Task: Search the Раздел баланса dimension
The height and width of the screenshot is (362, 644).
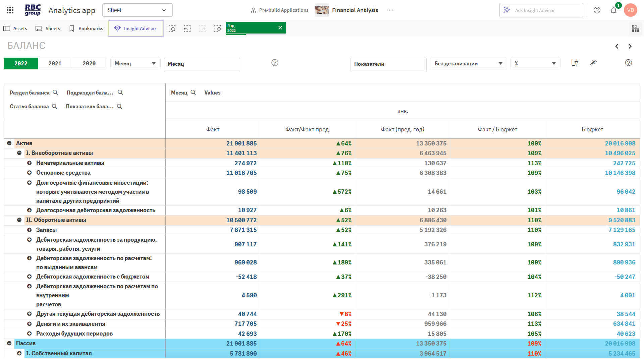Action: [x=55, y=93]
